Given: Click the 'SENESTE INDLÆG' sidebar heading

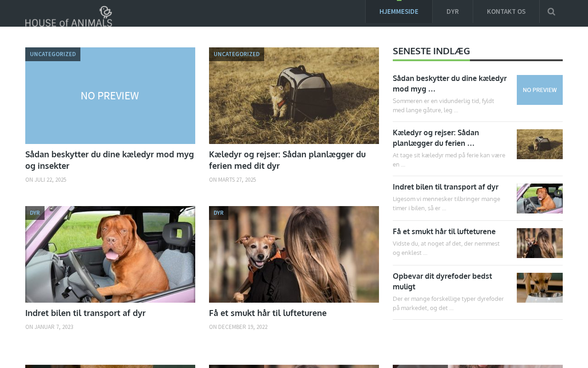Looking at the screenshot, I should [x=431, y=51].
